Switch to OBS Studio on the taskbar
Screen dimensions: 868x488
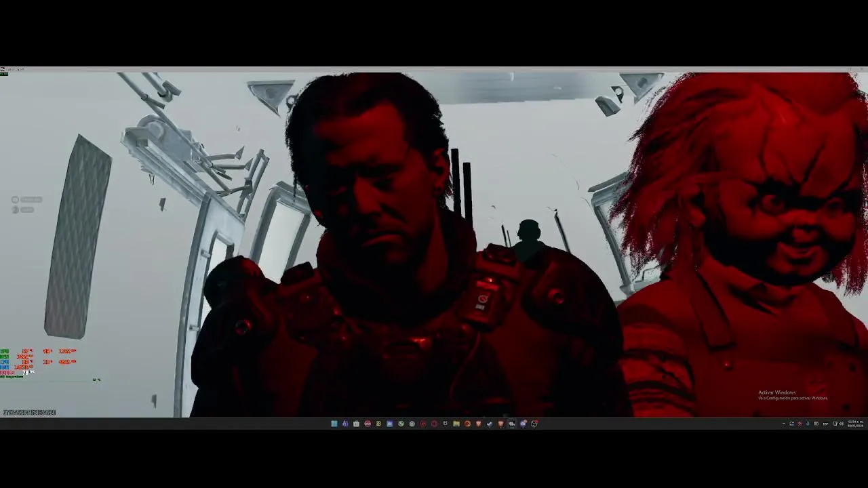(x=534, y=424)
